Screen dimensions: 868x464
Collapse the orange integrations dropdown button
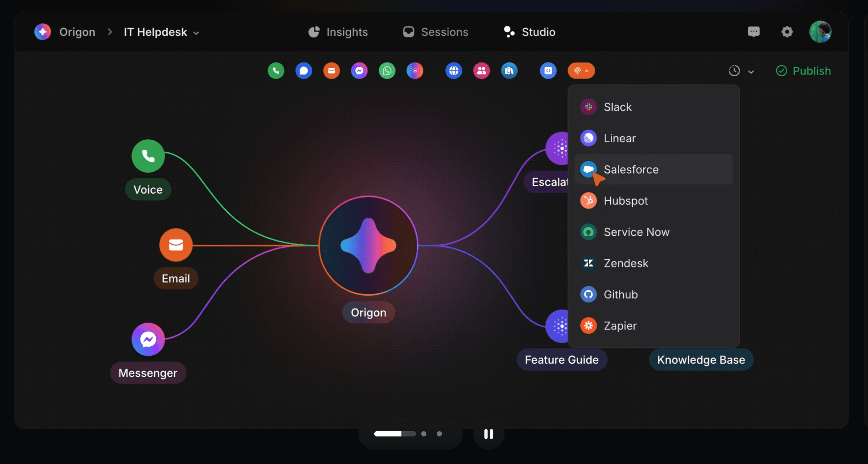pyautogui.click(x=581, y=71)
